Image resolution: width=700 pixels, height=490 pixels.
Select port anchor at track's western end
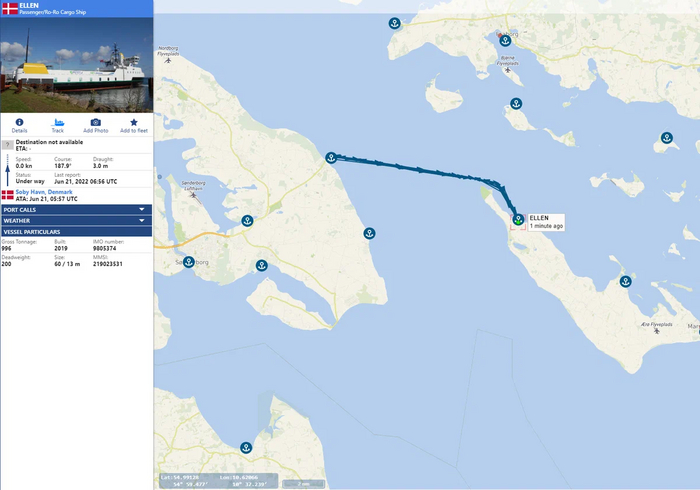click(x=330, y=158)
